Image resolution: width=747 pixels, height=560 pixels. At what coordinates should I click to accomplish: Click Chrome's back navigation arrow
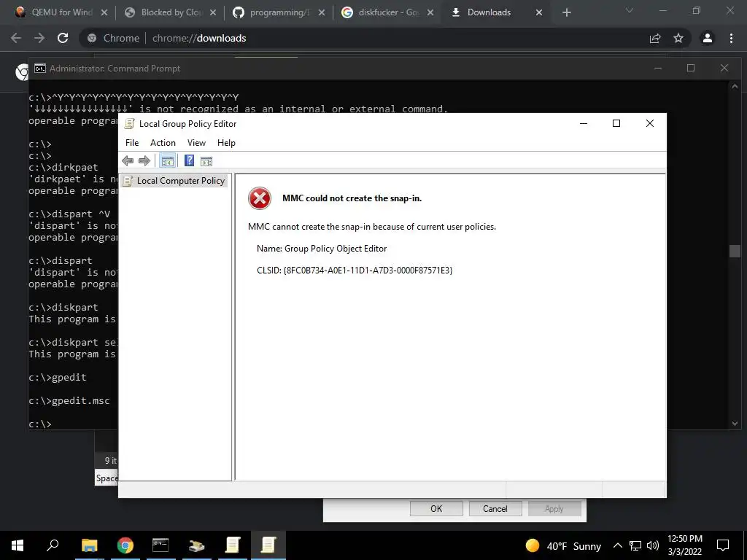[x=16, y=38]
